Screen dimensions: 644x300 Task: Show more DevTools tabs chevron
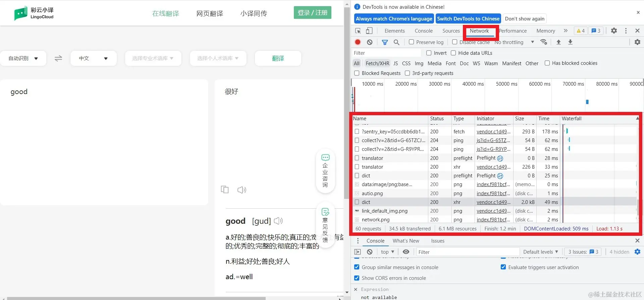click(566, 31)
